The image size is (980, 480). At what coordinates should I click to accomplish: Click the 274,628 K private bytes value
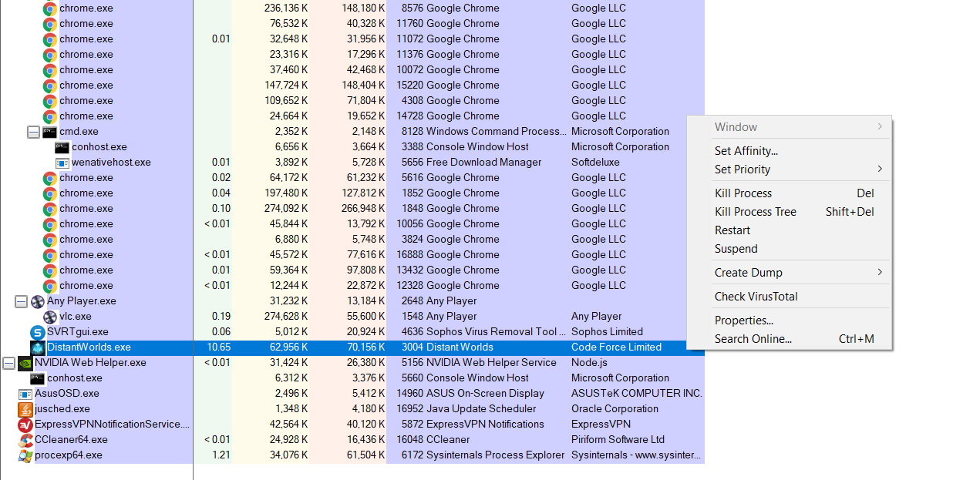pos(286,317)
